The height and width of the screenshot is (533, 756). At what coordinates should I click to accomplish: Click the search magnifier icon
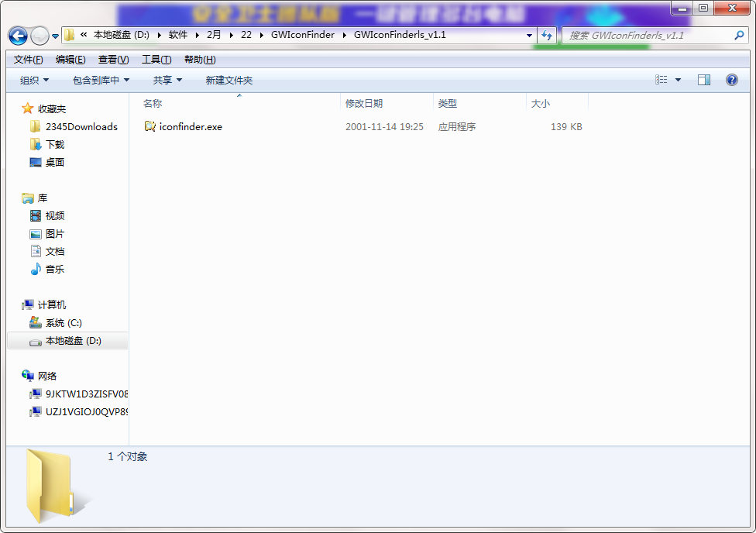pyautogui.click(x=739, y=35)
